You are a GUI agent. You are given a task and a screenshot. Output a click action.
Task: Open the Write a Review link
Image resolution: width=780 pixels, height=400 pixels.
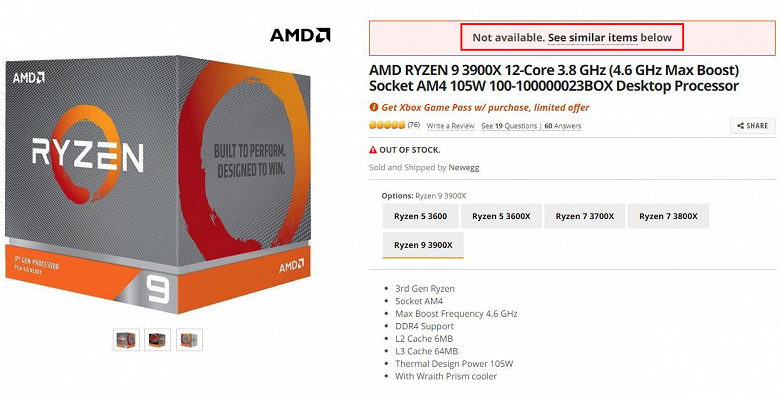pyautogui.click(x=450, y=127)
